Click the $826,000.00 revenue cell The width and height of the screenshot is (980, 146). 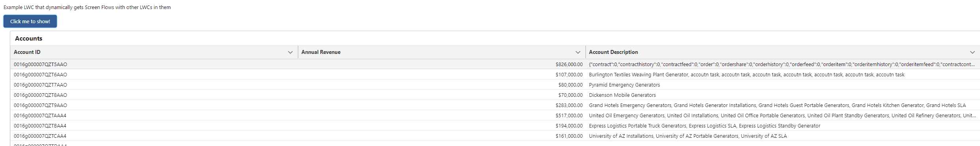coord(442,64)
